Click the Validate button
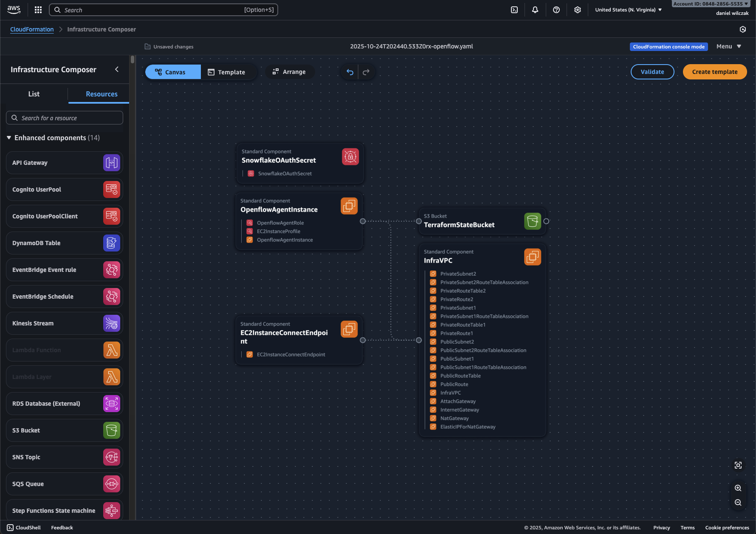This screenshot has height=534, width=756. 652,72
